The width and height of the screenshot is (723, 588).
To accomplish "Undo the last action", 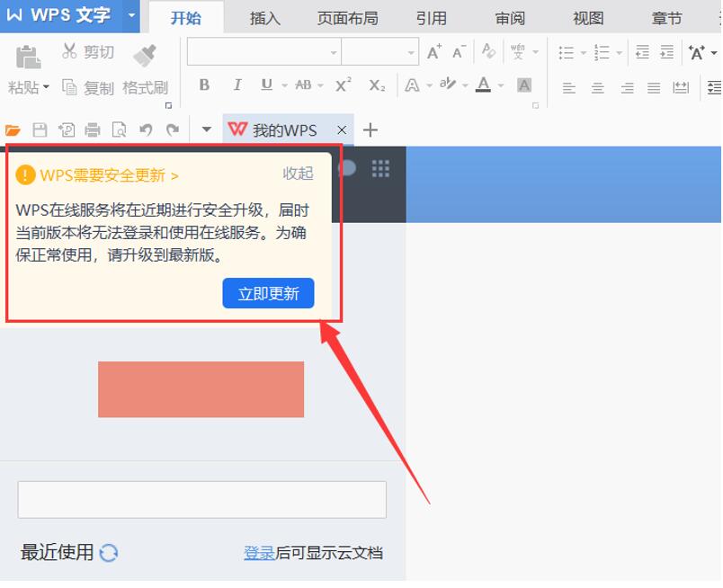I will click(147, 130).
